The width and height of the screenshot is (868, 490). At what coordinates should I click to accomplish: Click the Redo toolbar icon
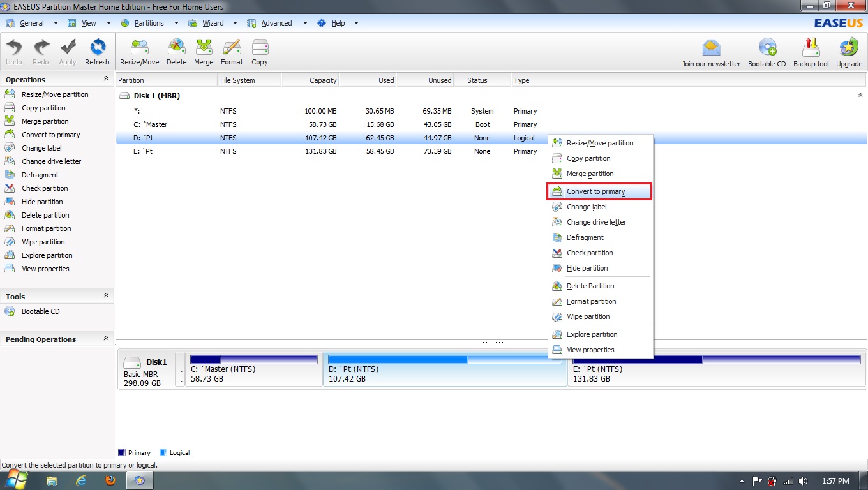(41, 52)
